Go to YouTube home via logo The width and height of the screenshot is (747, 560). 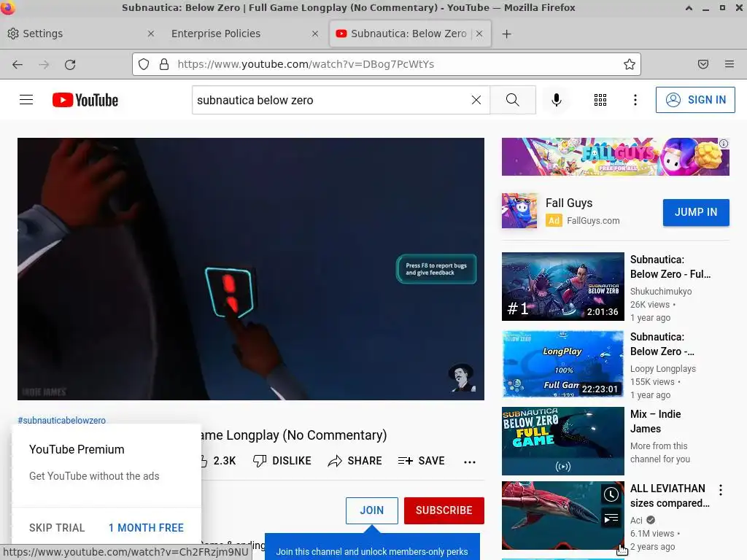pos(85,100)
